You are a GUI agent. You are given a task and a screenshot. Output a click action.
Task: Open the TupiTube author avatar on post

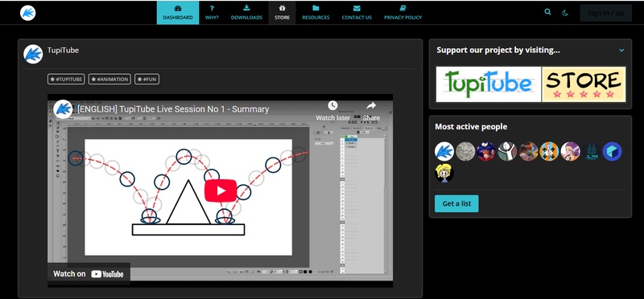[x=33, y=54]
